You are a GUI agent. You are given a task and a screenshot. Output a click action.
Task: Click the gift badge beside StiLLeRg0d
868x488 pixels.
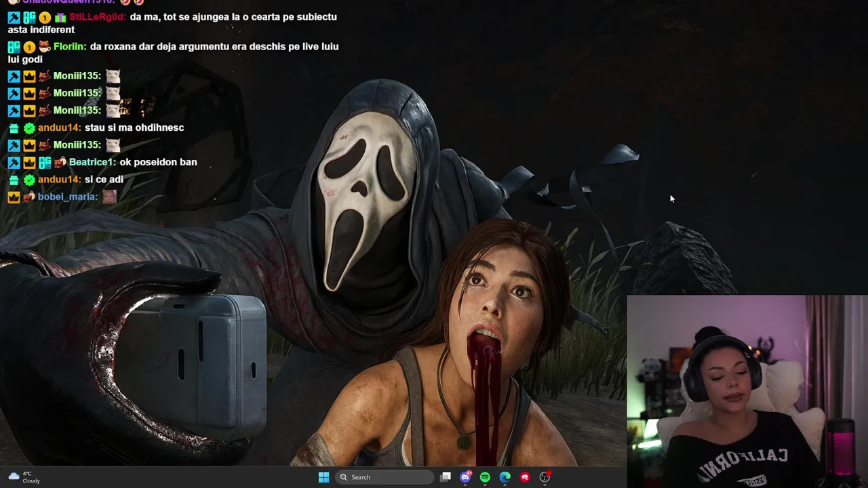coord(60,17)
